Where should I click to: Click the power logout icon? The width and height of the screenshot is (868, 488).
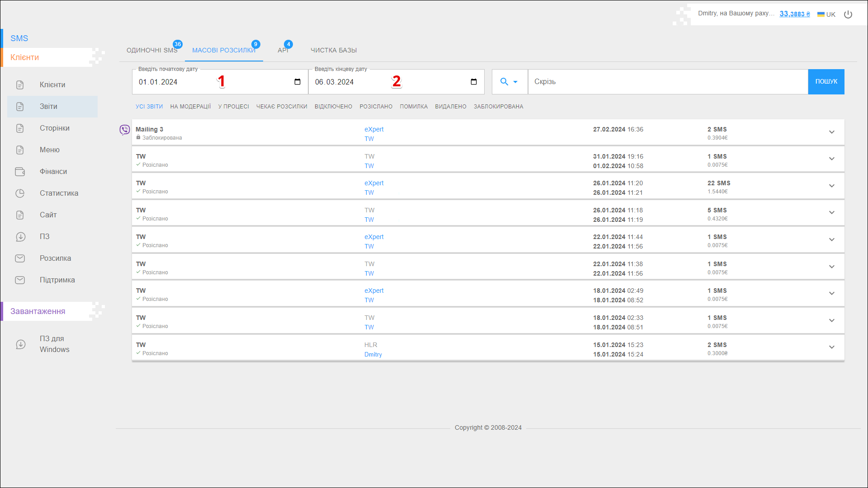click(848, 14)
